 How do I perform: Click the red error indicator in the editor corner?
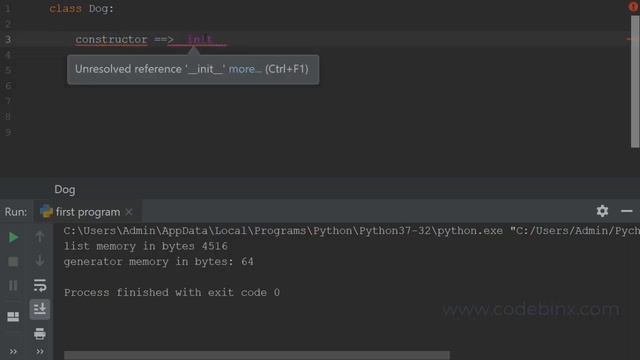633,7
